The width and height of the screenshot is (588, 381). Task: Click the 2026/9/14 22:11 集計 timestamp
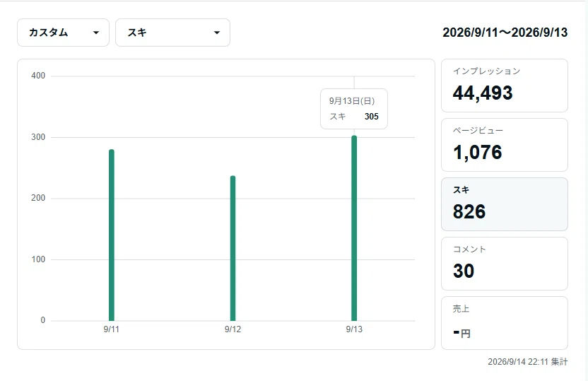[x=528, y=362]
